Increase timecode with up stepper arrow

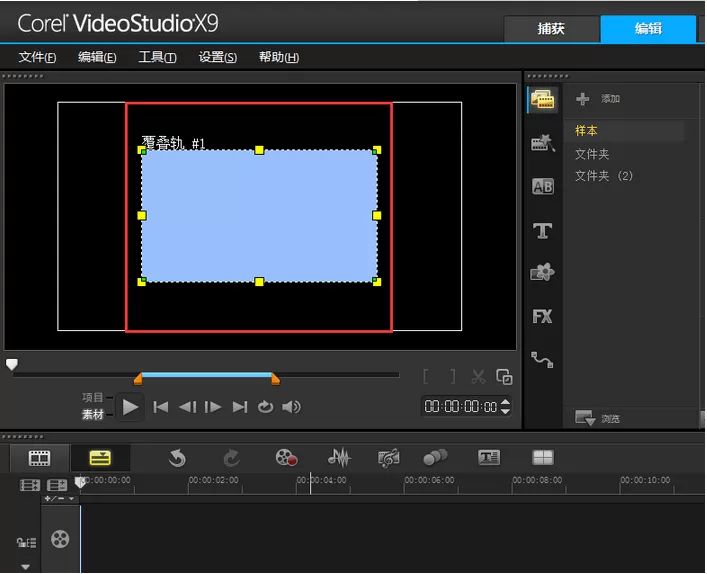pos(505,402)
